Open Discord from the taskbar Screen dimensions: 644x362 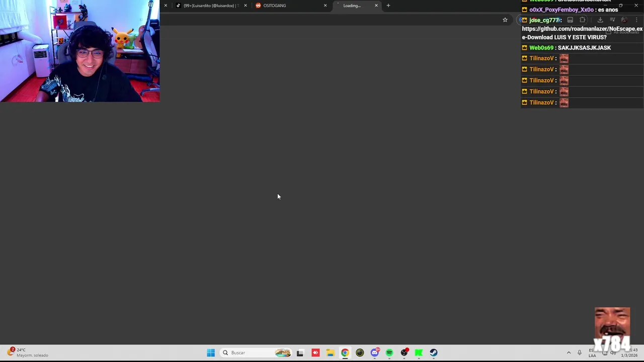(374, 352)
